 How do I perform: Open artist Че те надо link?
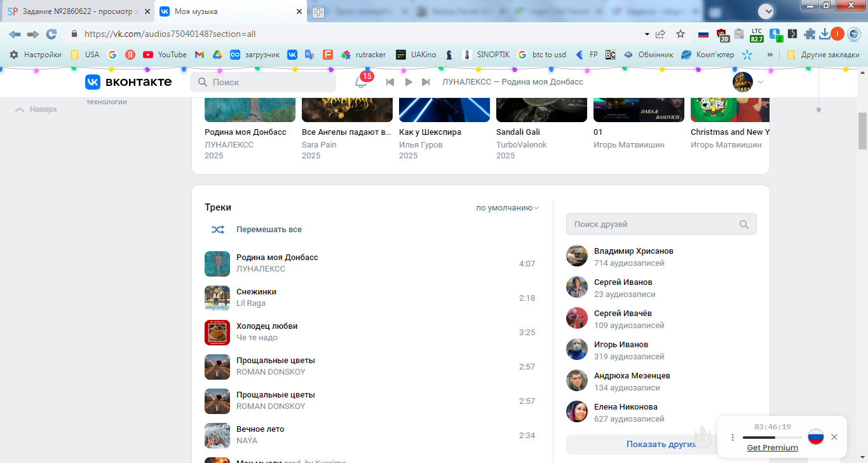pos(257,338)
